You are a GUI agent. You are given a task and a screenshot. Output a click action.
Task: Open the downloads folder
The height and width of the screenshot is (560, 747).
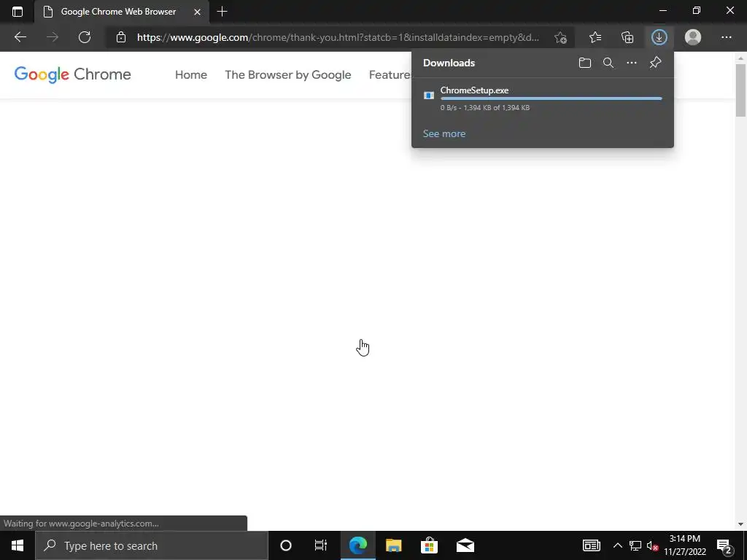coord(584,63)
